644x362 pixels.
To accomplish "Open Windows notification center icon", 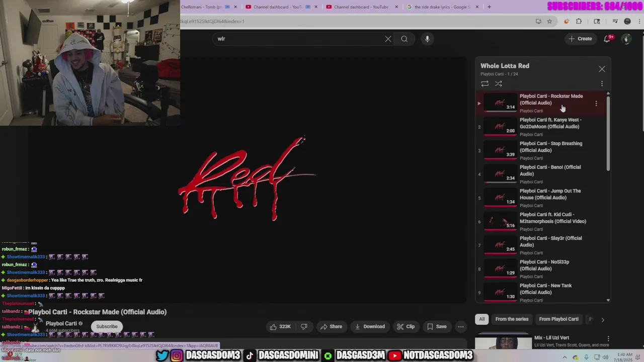I will (638, 357).
